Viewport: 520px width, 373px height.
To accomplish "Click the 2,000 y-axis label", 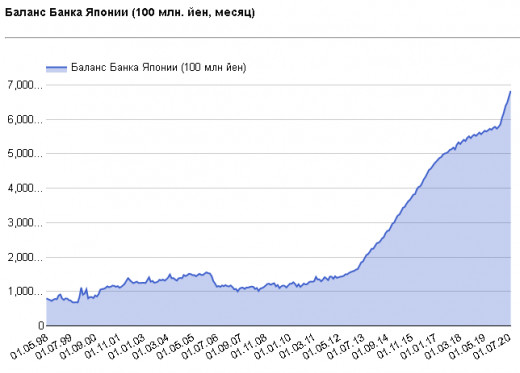I will click(x=25, y=257).
